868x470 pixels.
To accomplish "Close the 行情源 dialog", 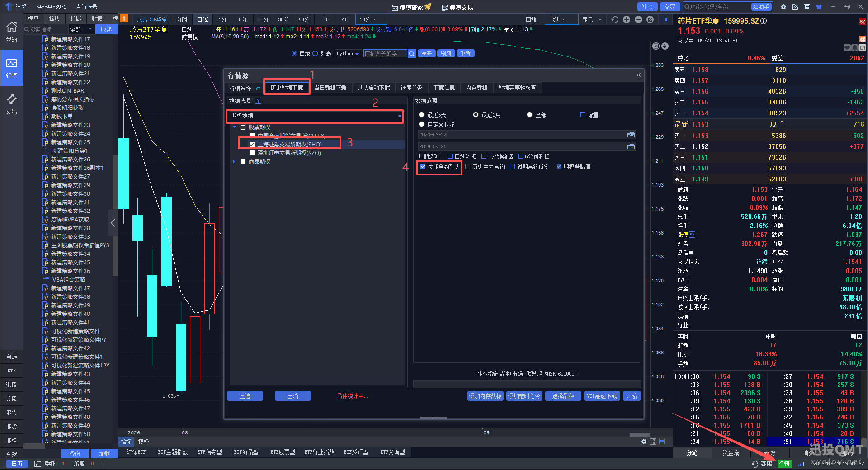I will click(x=638, y=75).
